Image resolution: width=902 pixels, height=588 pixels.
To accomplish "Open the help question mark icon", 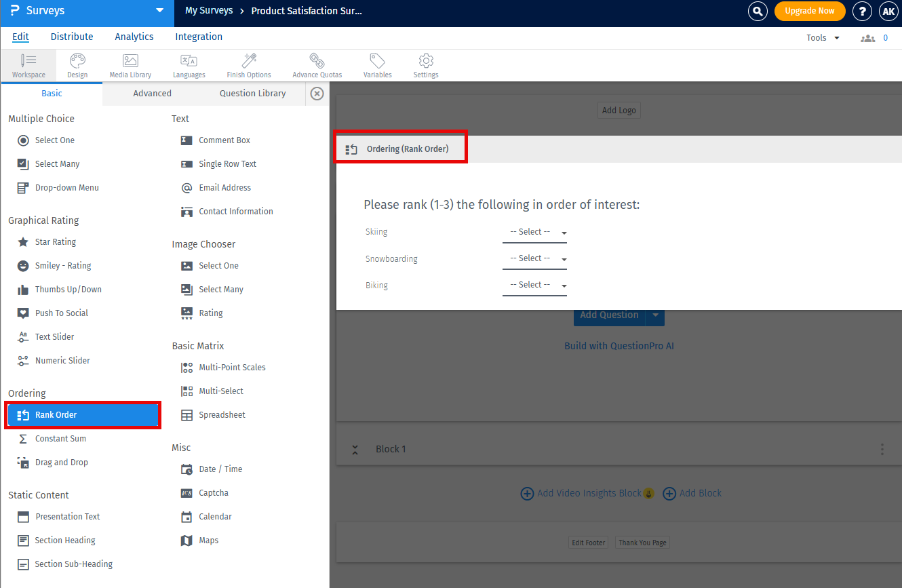I will point(862,11).
